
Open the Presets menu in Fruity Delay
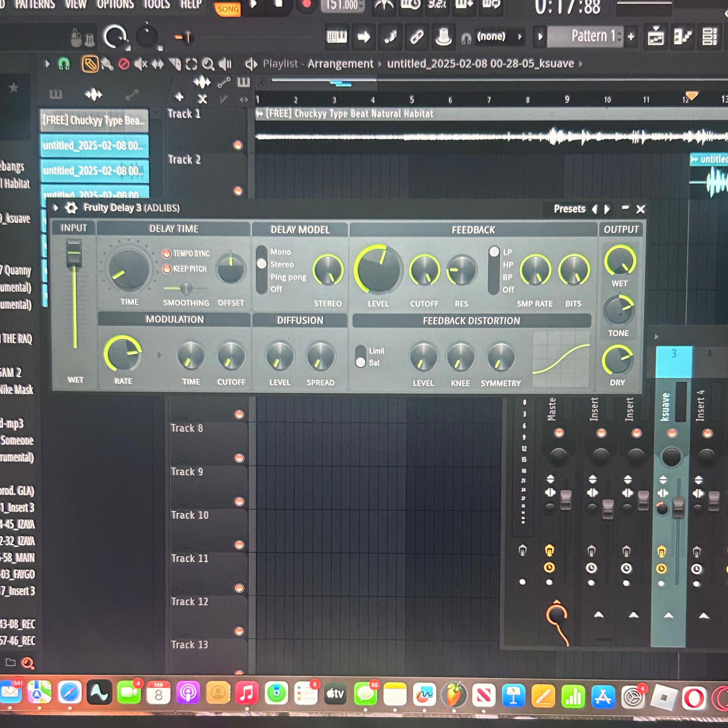(x=569, y=209)
